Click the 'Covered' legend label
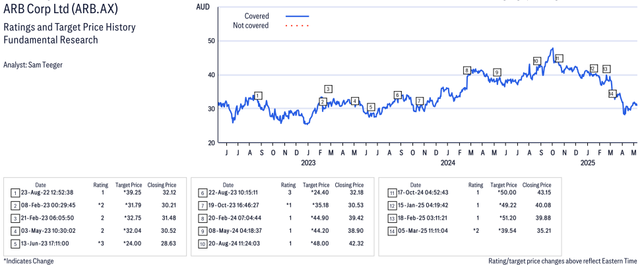This screenshot has height=265, width=644. tap(257, 16)
